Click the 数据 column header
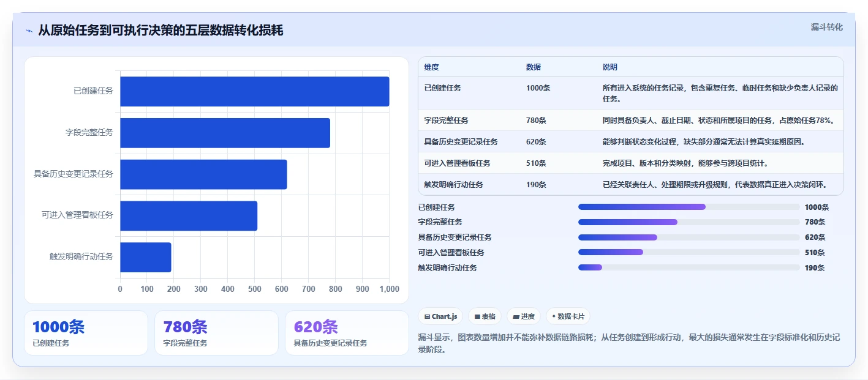Viewport: 868px width, 380px height. [x=534, y=67]
